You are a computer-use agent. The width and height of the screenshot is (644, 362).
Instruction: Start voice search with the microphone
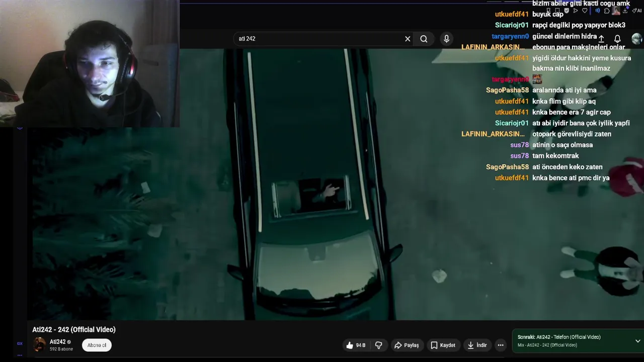(446, 39)
